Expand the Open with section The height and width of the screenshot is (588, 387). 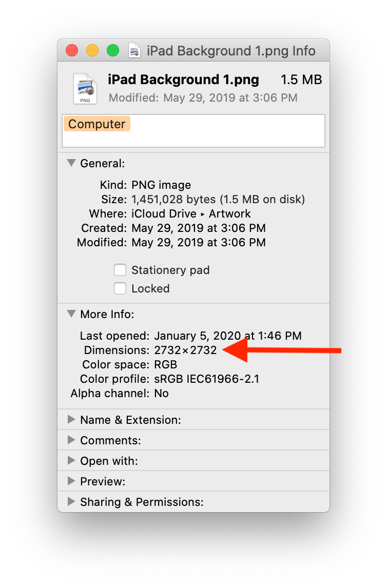[x=71, y=461]
